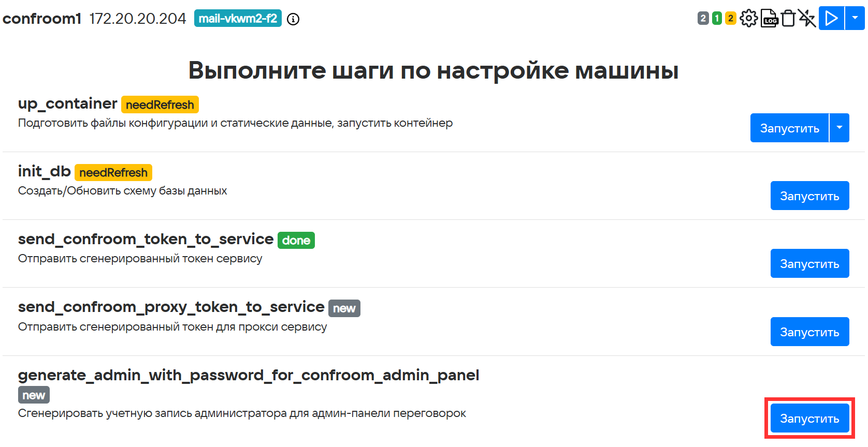This screenshot has height=447, width=868.
Task: Open the LOG file icon
Action: [x=769, y=19]
